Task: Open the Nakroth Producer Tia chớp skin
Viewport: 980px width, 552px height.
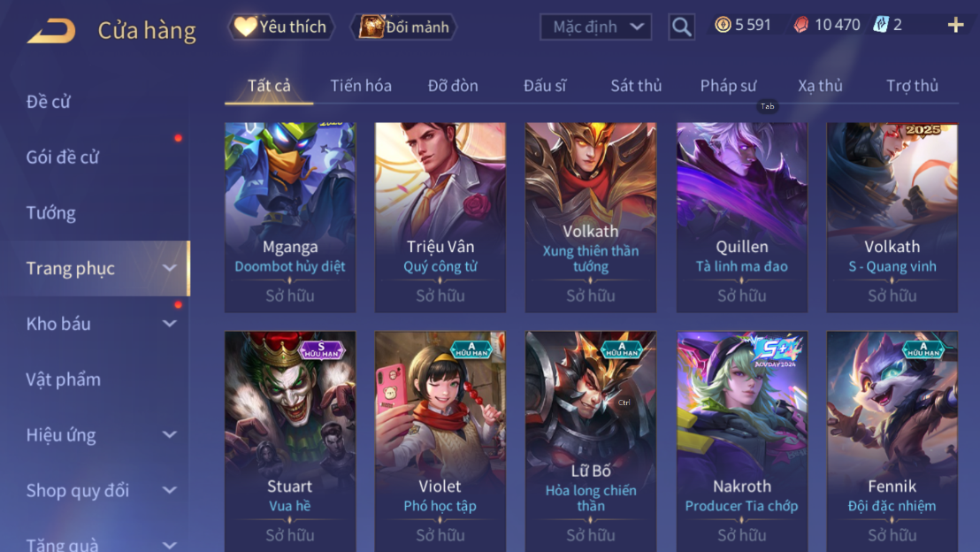Action: 742,441
